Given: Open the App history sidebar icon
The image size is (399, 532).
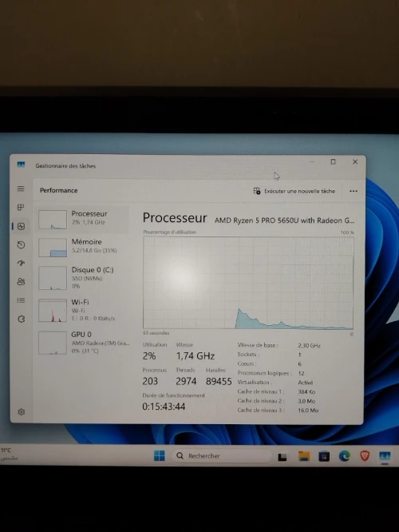Looking at the screenshot, I should click(x=21, y=244).
